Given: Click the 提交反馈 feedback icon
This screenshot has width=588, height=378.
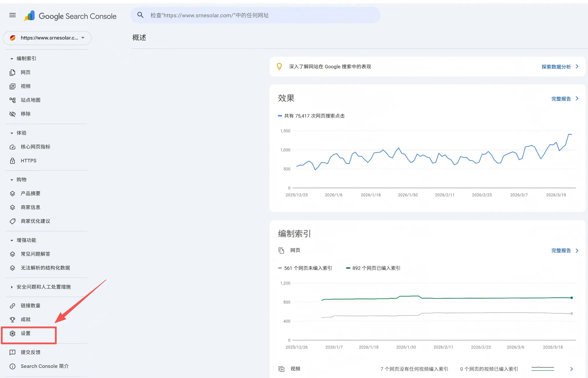Looking at the screenshot, I should 12,352.
